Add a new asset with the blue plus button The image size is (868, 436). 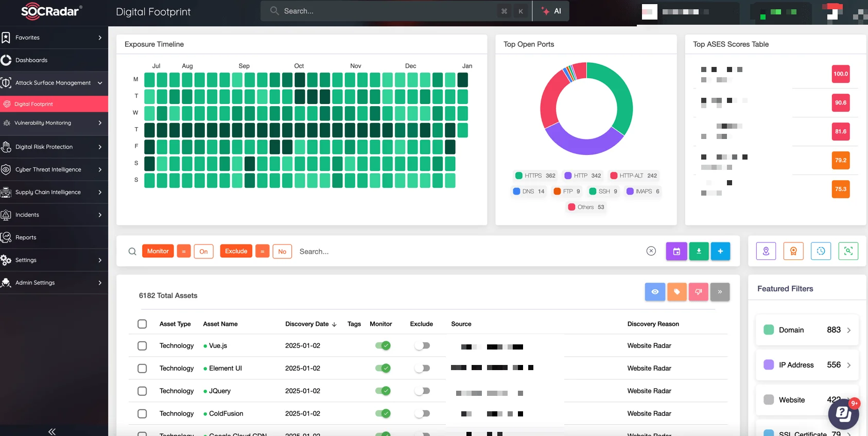point(720,251)
